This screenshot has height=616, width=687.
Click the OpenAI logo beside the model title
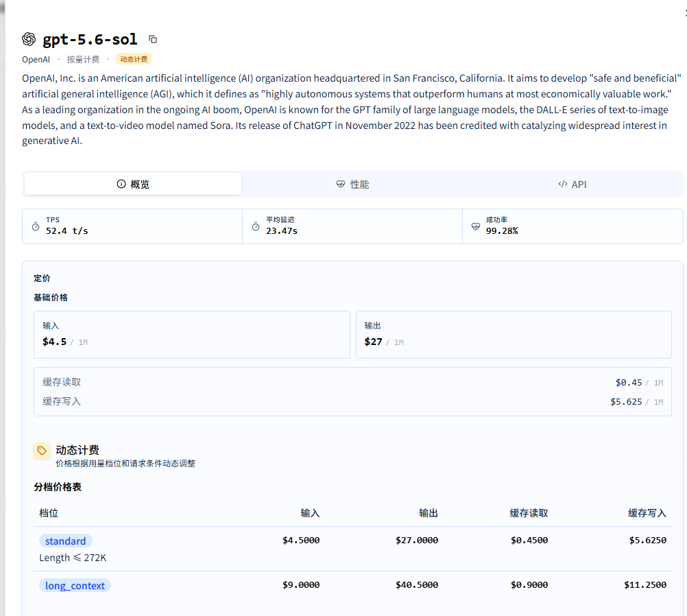(x=29, y=39)
